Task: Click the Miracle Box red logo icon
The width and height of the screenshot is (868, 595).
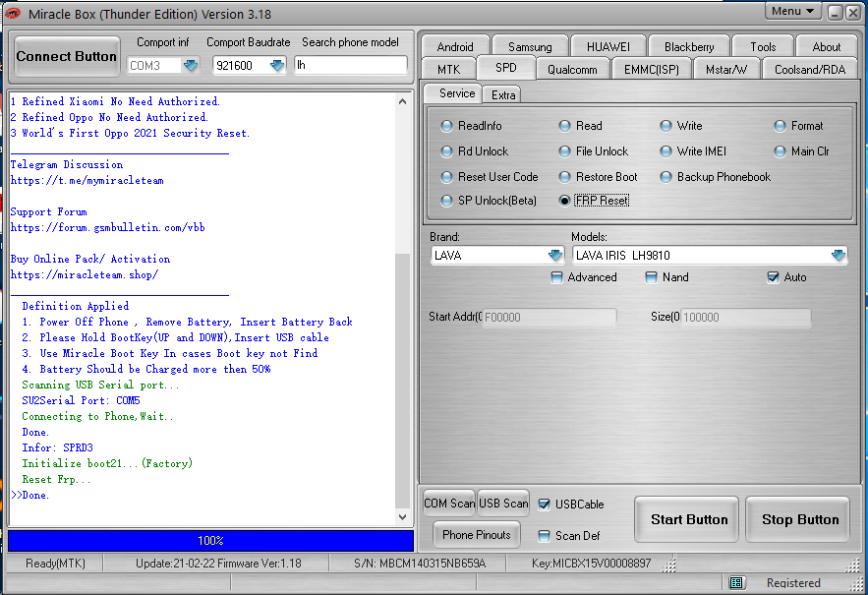Action: point(12,14)
